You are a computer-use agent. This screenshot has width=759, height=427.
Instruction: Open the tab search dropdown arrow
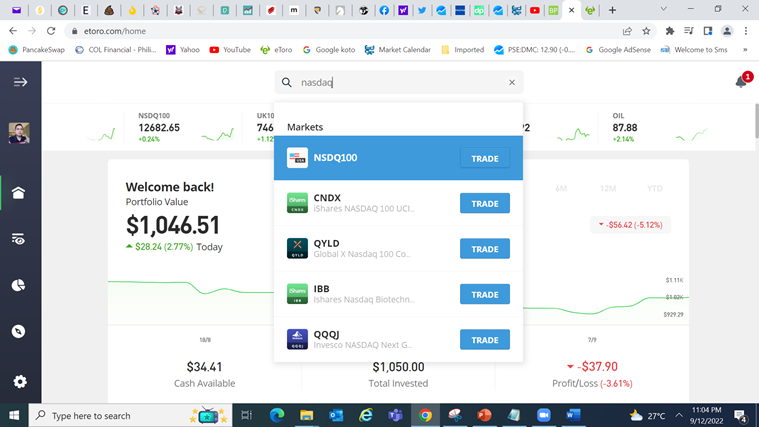pos(664,9)
